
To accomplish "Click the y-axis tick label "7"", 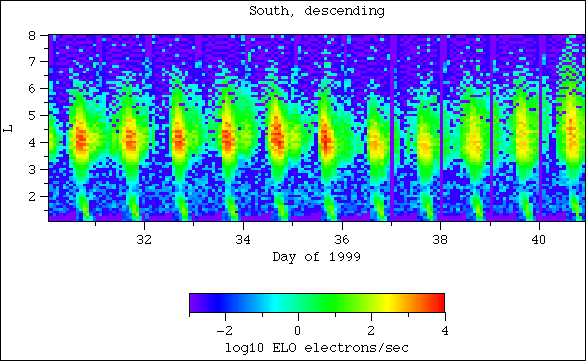I will (32, 61).
